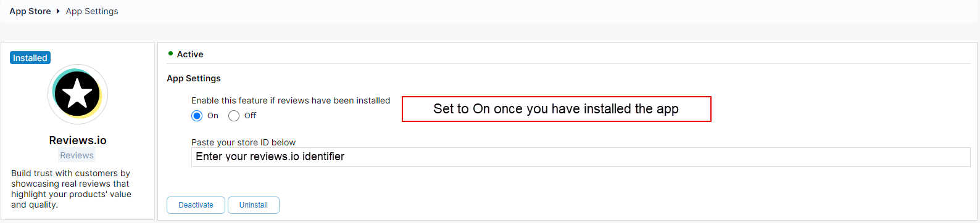
Task: Click the Build trust with customers description
Action: click(x=72, y=189)
